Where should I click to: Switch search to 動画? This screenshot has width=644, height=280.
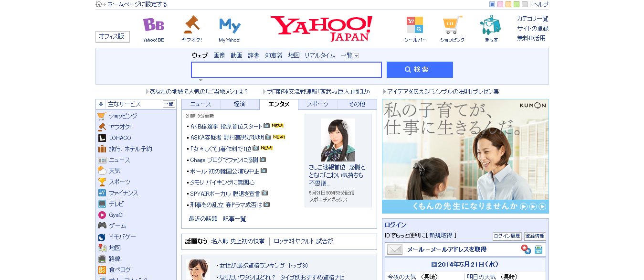pos(236,55)
